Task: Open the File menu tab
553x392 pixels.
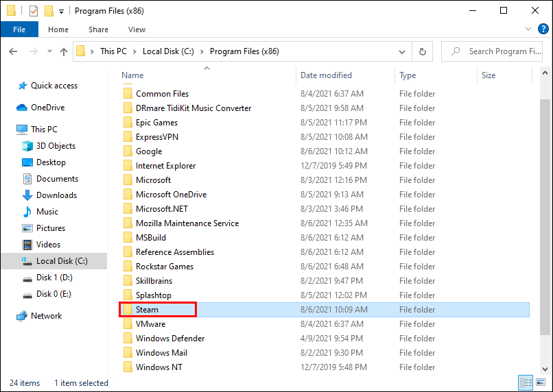Action: pyautogui.click(x=19, y=29)
